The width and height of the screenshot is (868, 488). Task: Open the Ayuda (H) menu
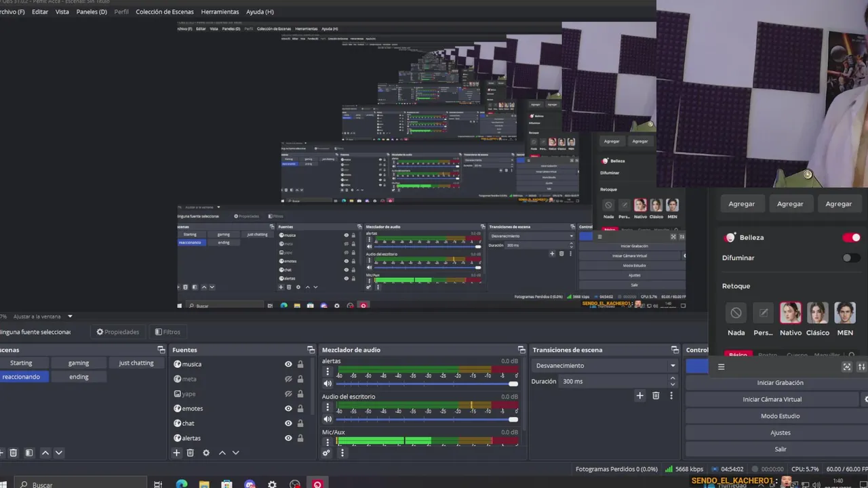(x=260, y=12)
